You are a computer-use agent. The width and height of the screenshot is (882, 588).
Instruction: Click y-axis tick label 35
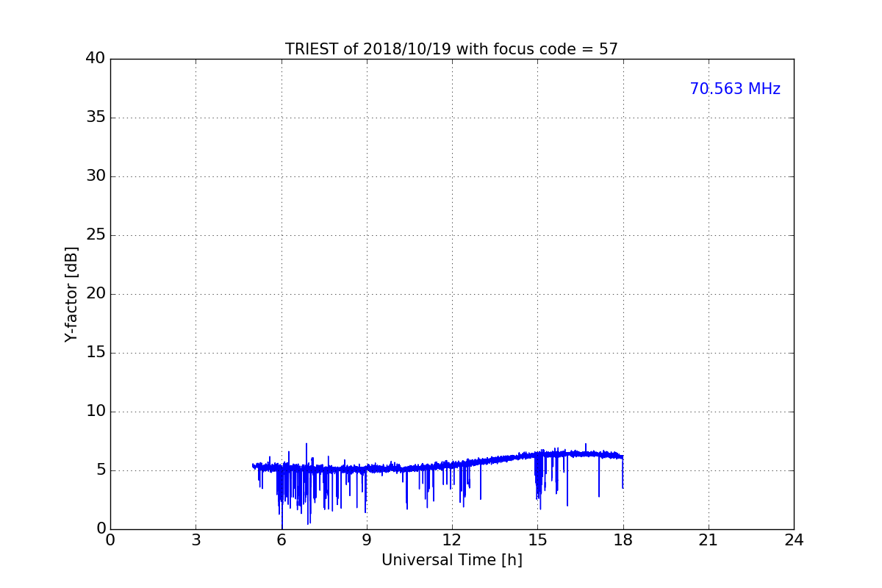[x=96, y=118]
